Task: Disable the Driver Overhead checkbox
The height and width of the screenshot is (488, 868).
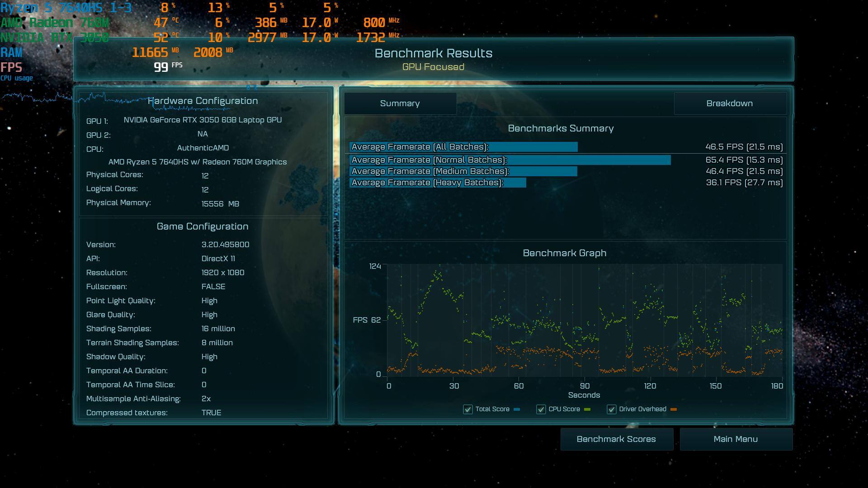Action: click(611, 409)
